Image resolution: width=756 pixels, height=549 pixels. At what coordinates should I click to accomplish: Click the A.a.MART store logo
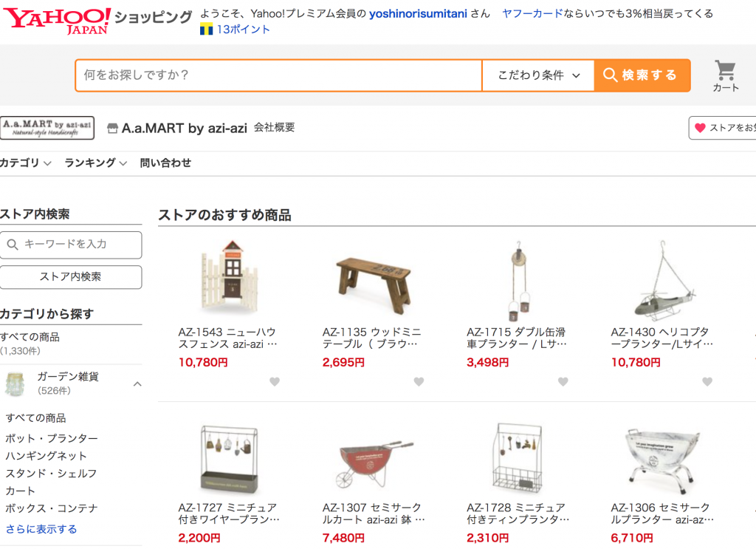tap(47, 128)
